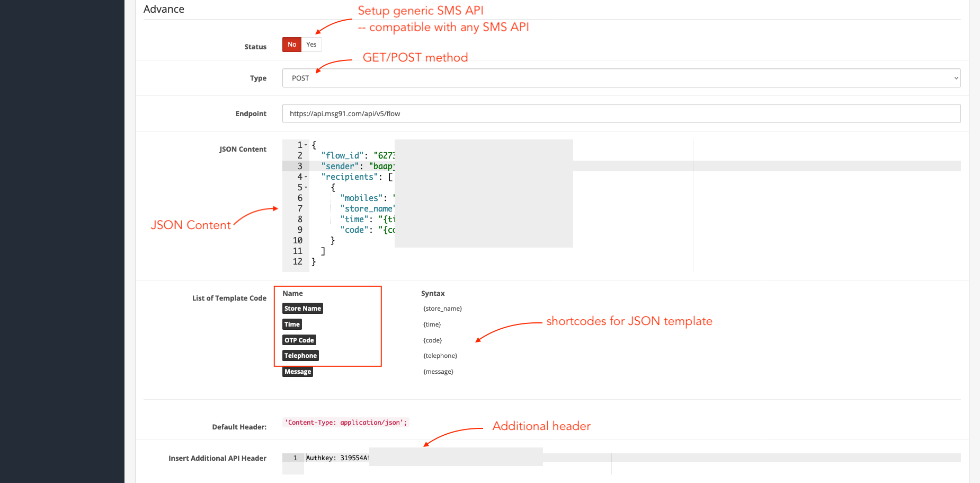
Task: Select the {store_name} syntax shortcode
Action: click(x=442, y=308)
